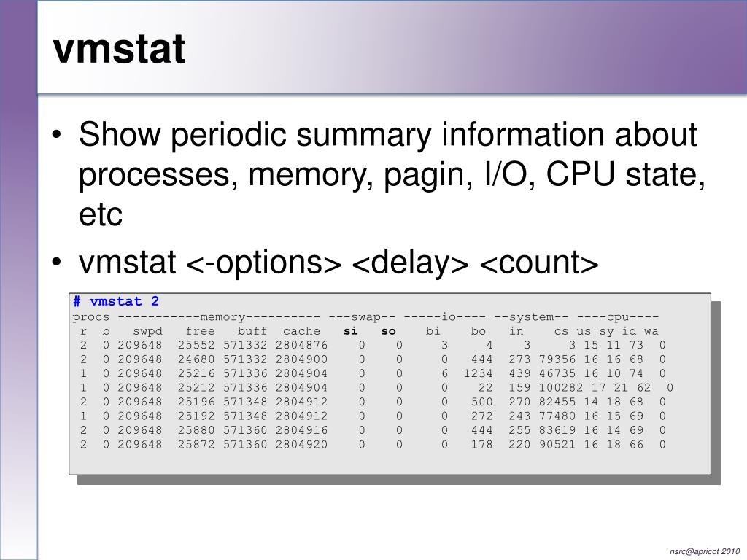Click the cs value 100282

[561, 388]
